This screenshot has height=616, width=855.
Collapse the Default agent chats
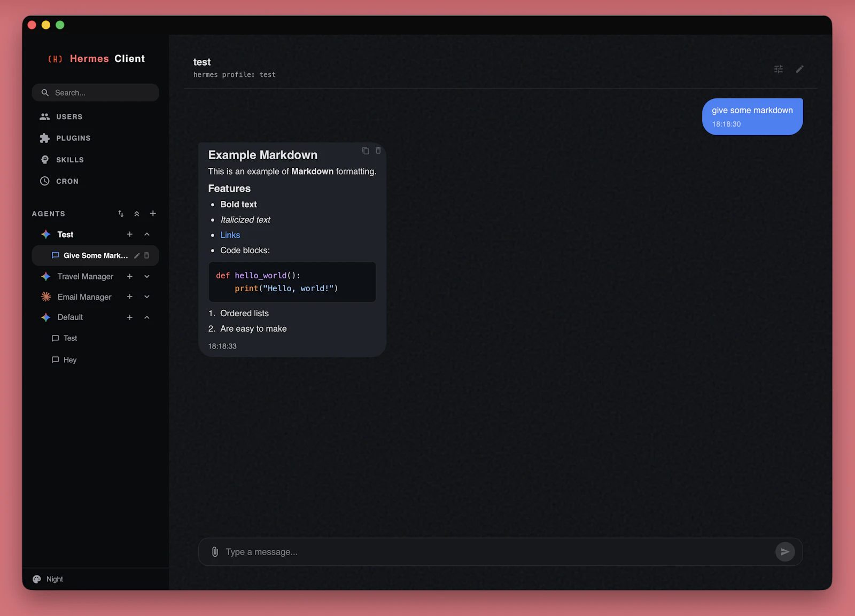pos(147,317)
